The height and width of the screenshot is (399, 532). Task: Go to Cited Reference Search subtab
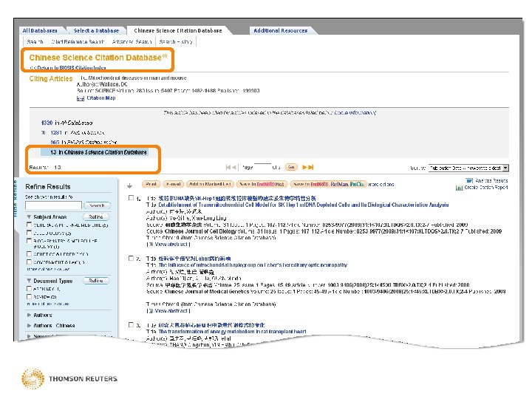coord(78,41)
